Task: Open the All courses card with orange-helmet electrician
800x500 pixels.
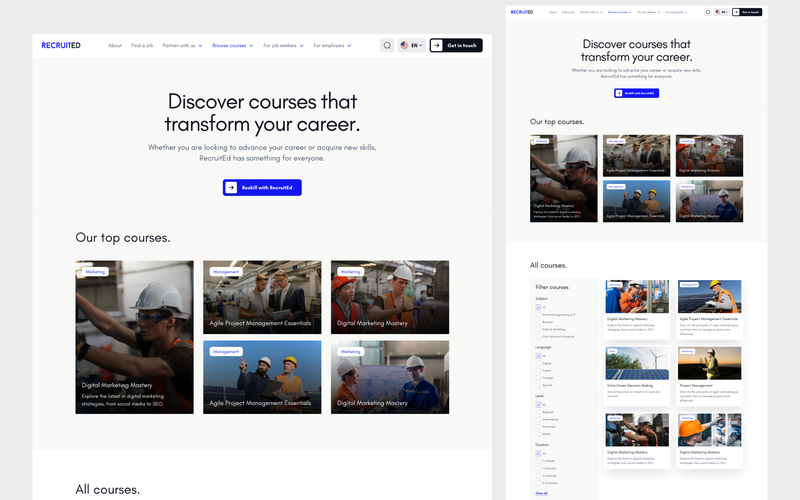Action: pos(709,441)
